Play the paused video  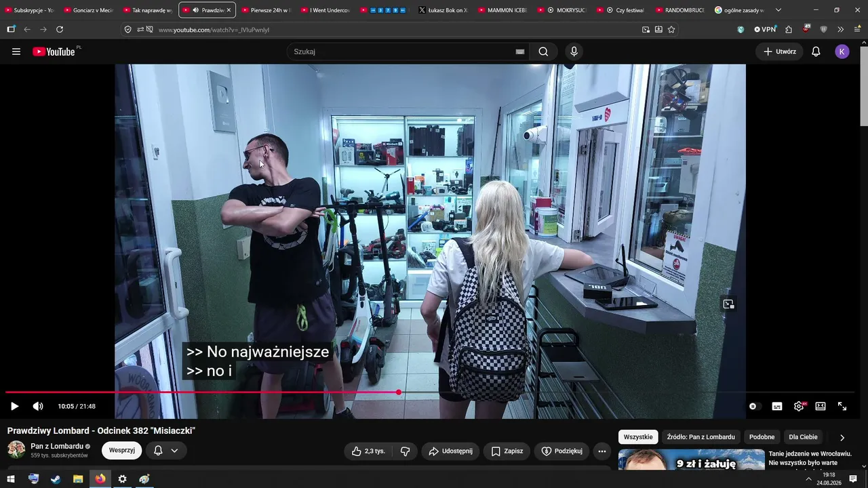[14, 406]
